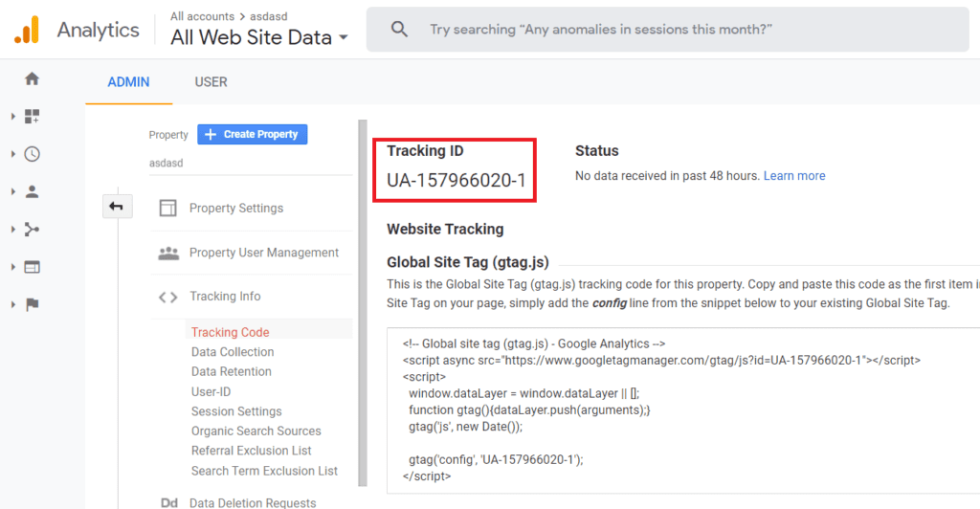This screenshot has height=509, width=980.
Task: Open the Audience person icon
Action: tap(32, 191)
